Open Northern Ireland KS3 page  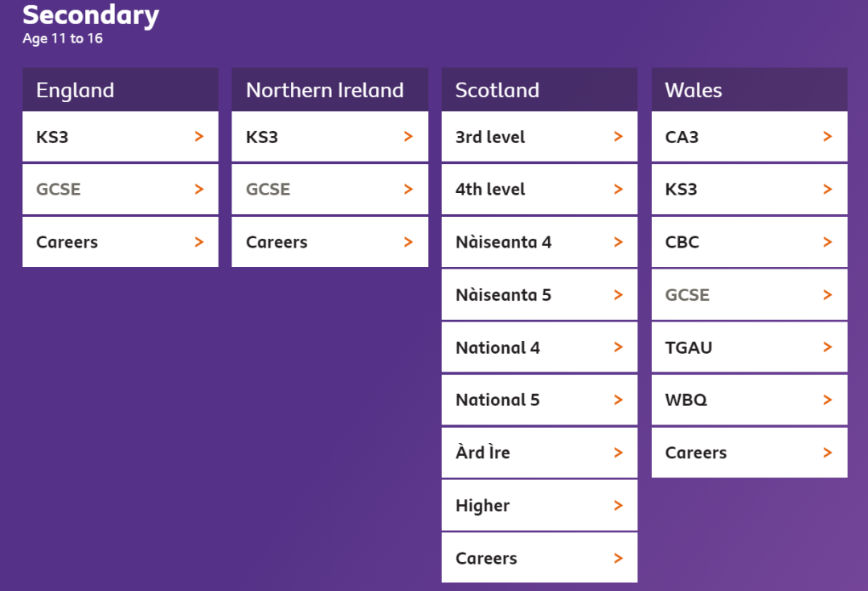262,137
